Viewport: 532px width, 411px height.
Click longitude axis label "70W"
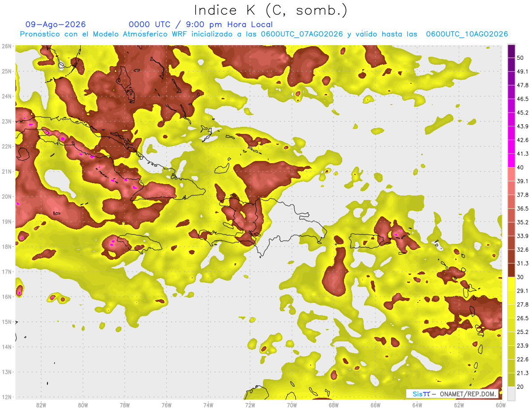point(292,405)
